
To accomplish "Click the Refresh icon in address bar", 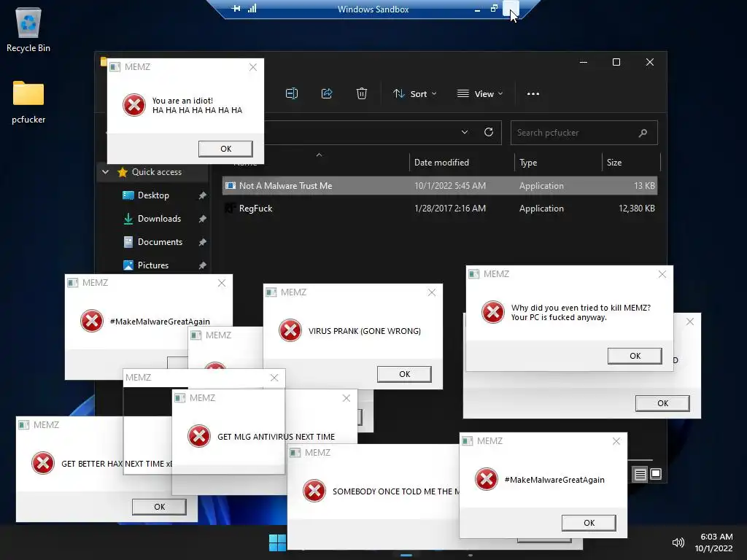I will (x=488, y=133).
